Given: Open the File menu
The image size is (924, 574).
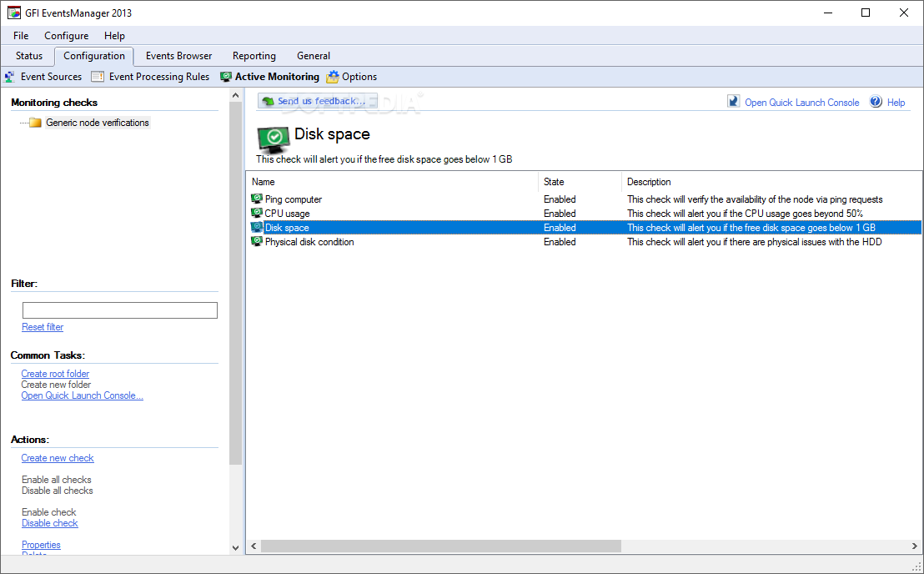Looking at the screenshot, I should pos(21,36).
